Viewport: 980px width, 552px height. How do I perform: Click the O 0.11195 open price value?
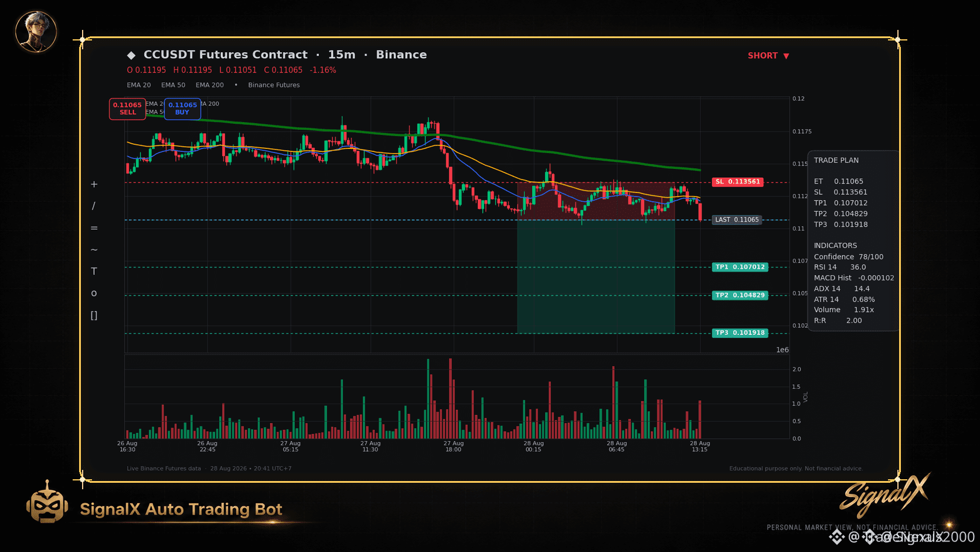click(147, 70)
